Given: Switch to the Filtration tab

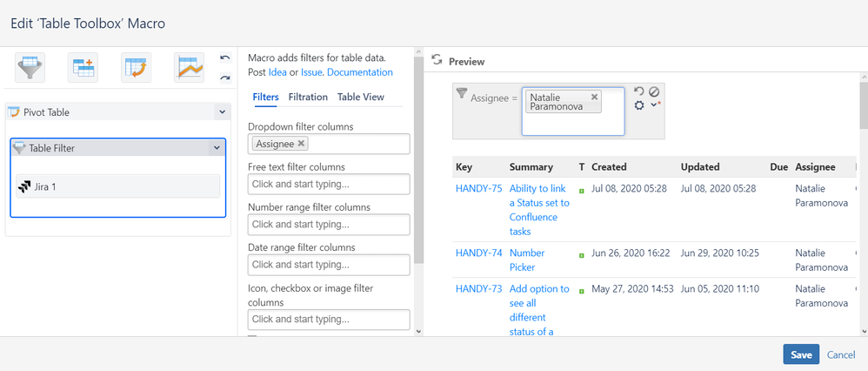Looking at the screenshot, I should (309, 97).
